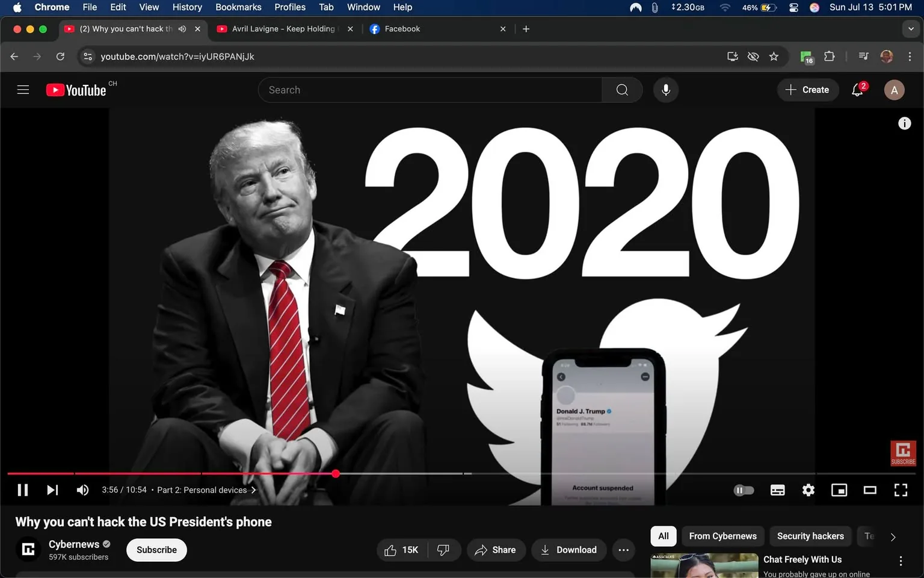Open more actions menu beside Download

(623, 550)
